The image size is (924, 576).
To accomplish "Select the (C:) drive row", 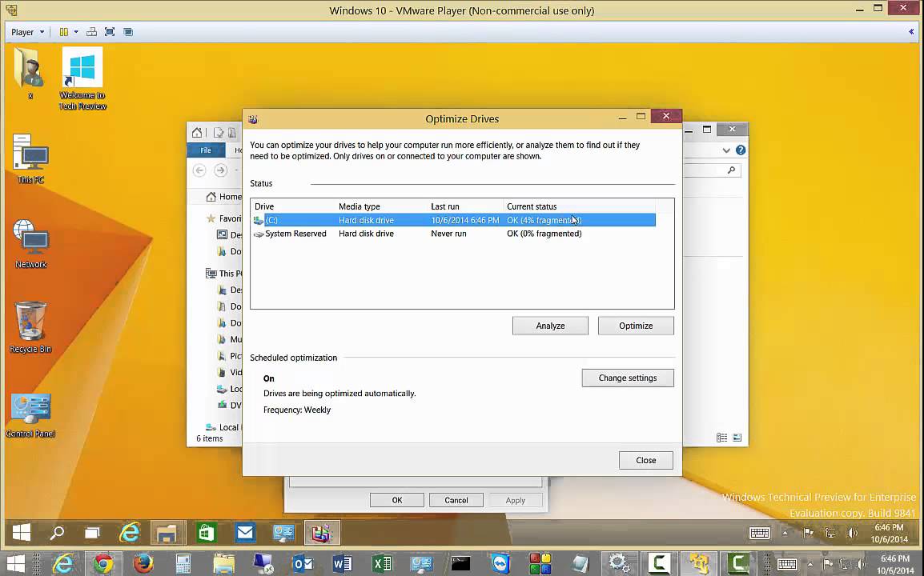I will 454,220.
